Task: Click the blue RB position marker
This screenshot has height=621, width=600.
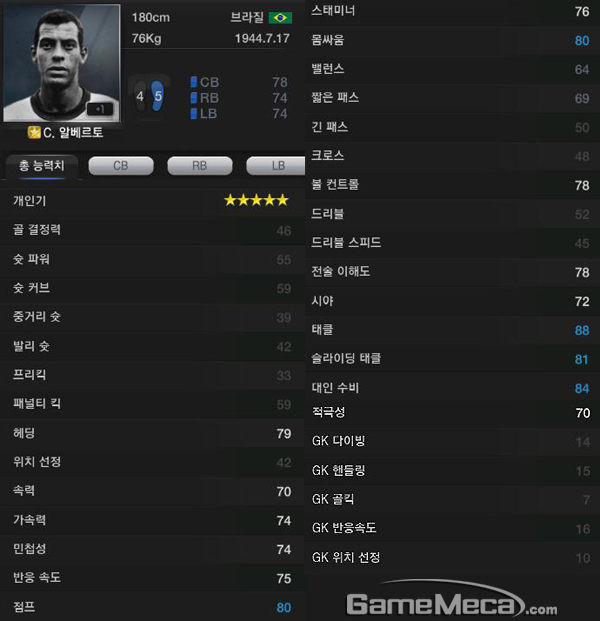Action: (194, 98)
